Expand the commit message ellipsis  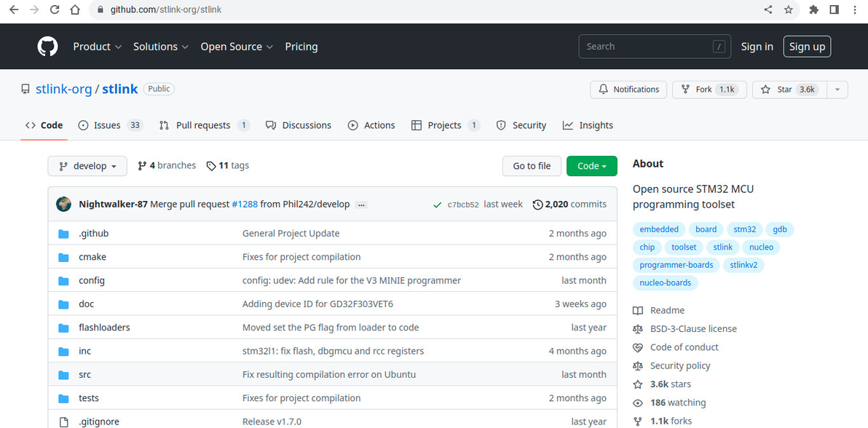click(x=361, y=205)
